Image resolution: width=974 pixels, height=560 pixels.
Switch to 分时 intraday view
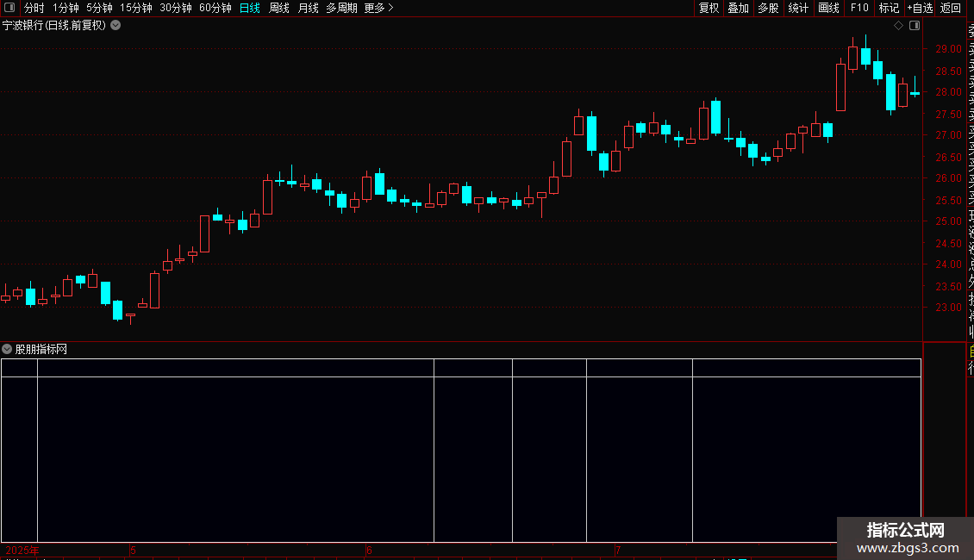(x=34, y=8)
